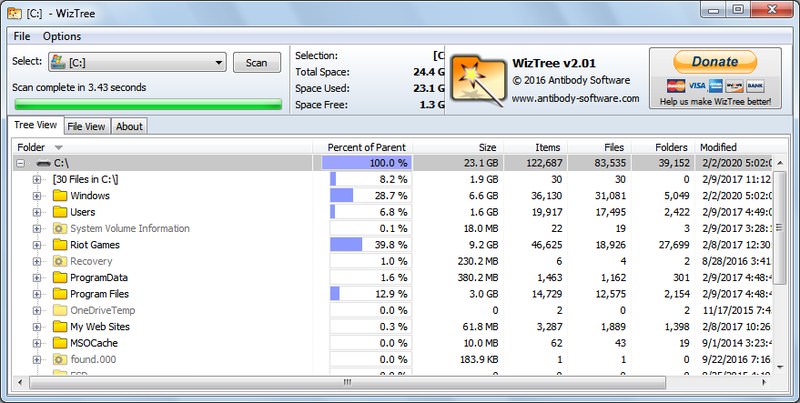Expand the Recovery folder
This screenshot has width=800, height=403.
tap(36, 262)
